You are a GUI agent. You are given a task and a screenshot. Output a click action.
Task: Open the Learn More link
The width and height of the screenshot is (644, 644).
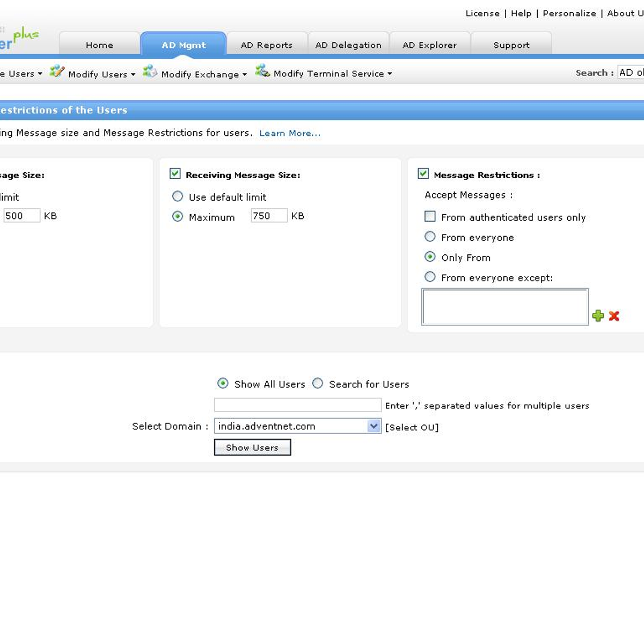[x=290, y=133]
